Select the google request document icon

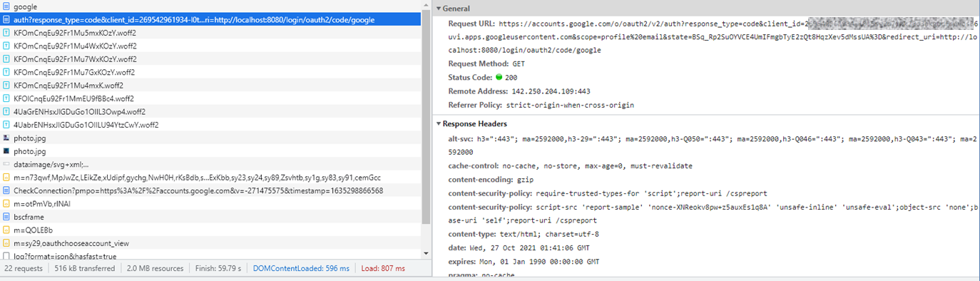[x=6, y=7]
